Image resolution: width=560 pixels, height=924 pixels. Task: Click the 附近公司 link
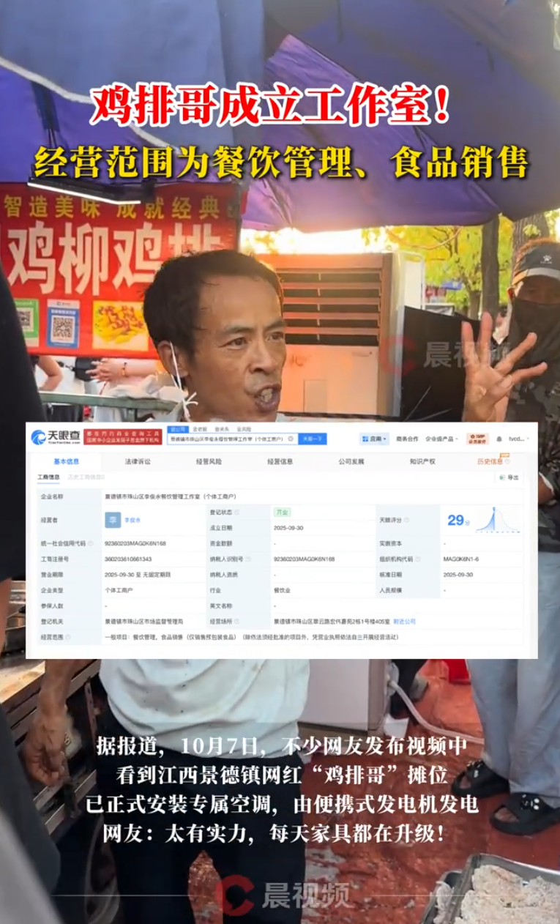coord(404,621)
